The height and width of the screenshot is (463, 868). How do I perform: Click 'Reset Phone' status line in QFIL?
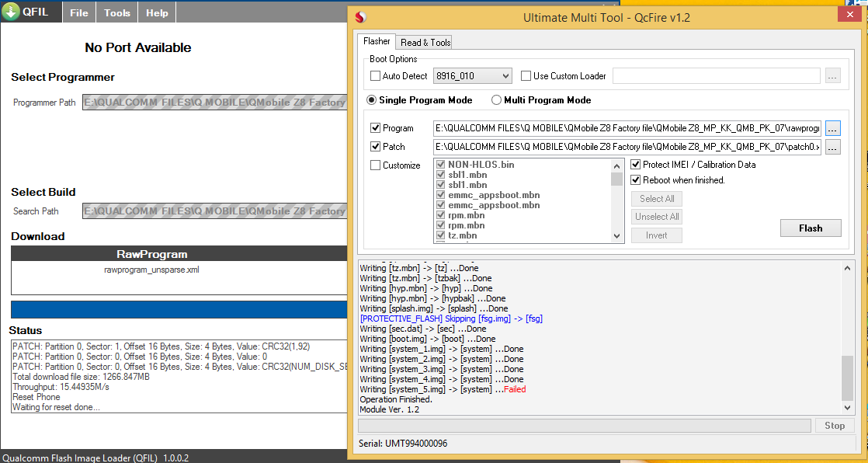[x=36, y=397]
